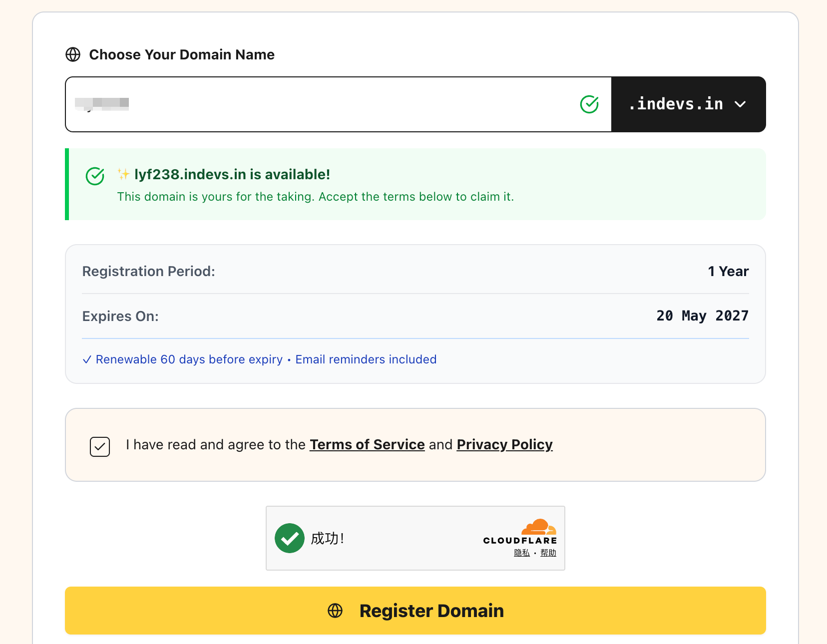827x644 pixels.
Task: Click into the domain name input field
Action: coord(338,104)
